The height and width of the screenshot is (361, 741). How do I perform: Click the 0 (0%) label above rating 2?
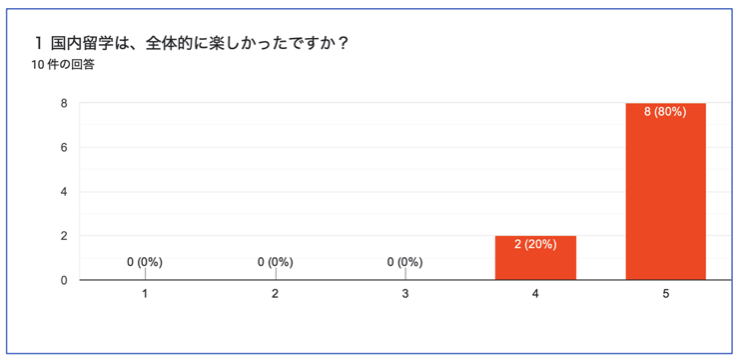(275, 262)
